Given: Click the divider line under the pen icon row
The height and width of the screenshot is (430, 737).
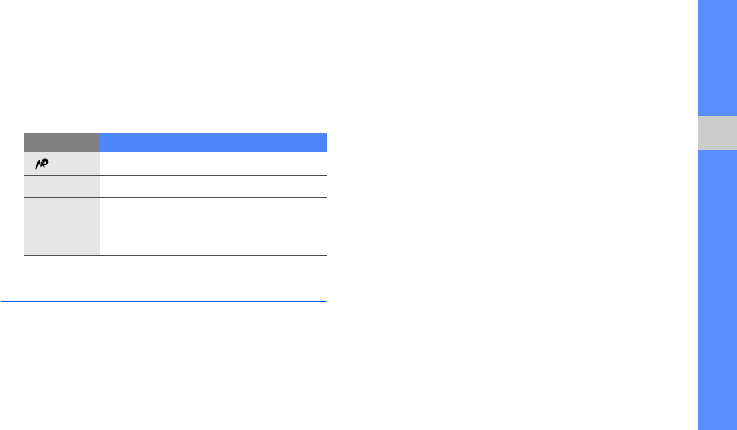Looking at the screenshot, I should [x=175, y=175].
